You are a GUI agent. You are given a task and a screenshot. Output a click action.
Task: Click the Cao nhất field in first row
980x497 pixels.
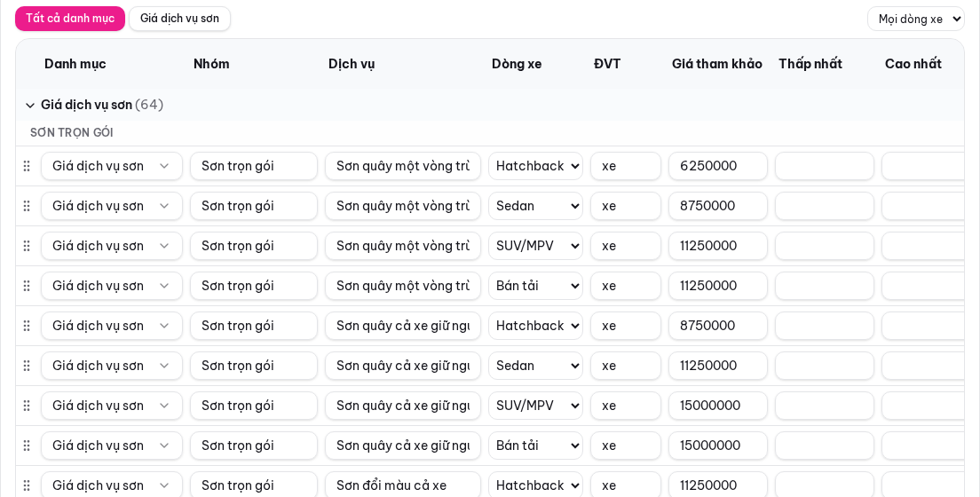pyautogui.click(x=923, y=166)
